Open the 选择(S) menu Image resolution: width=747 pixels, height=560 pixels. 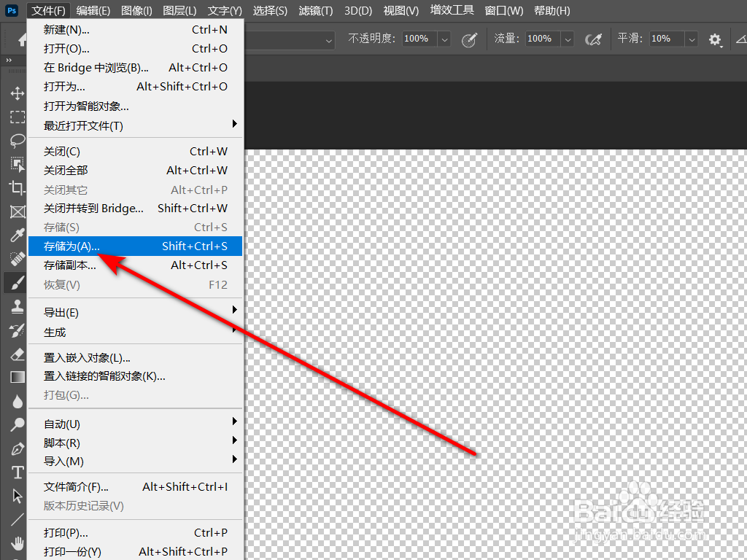click(x=270, y=10)
